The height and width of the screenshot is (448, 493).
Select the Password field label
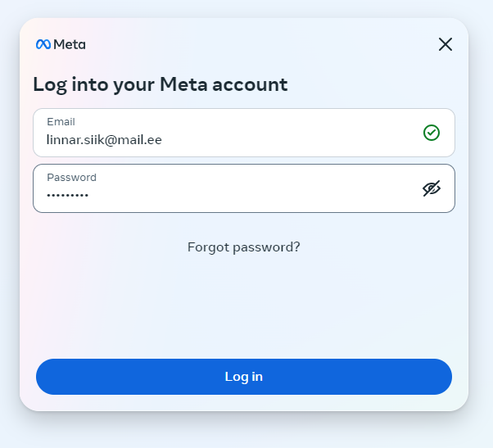tap(71, 177)
